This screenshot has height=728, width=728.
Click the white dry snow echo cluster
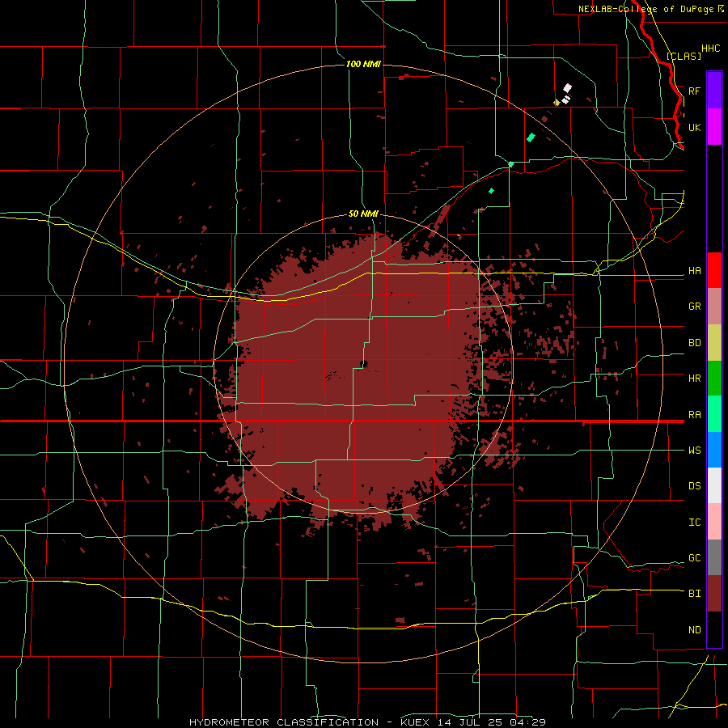(566, 94)
